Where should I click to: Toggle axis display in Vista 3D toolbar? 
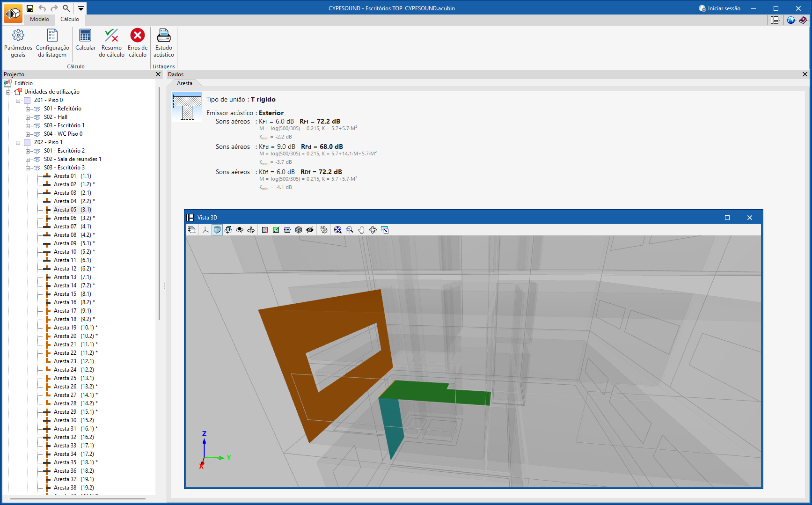[205, 230]
